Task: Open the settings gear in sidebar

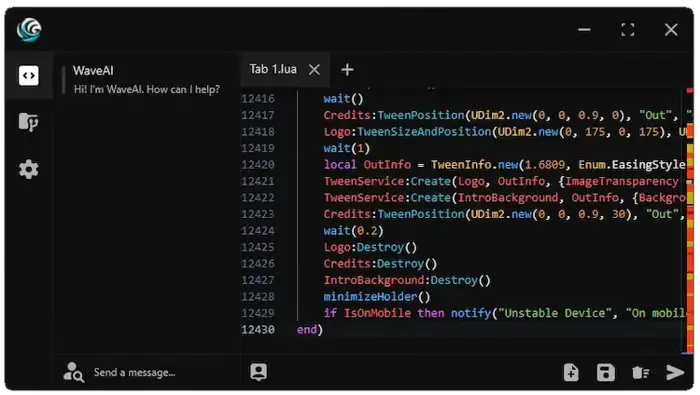Action: click(x=29, y=170)
